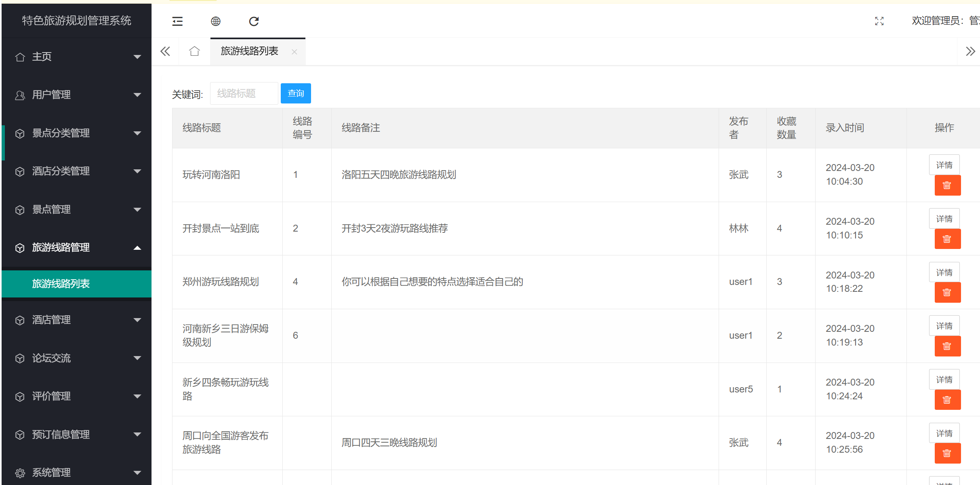Open 详情 for 河南新乡三日游保姆级规划
This screenshot has width=980, height=485.
(x=944, y=326)
